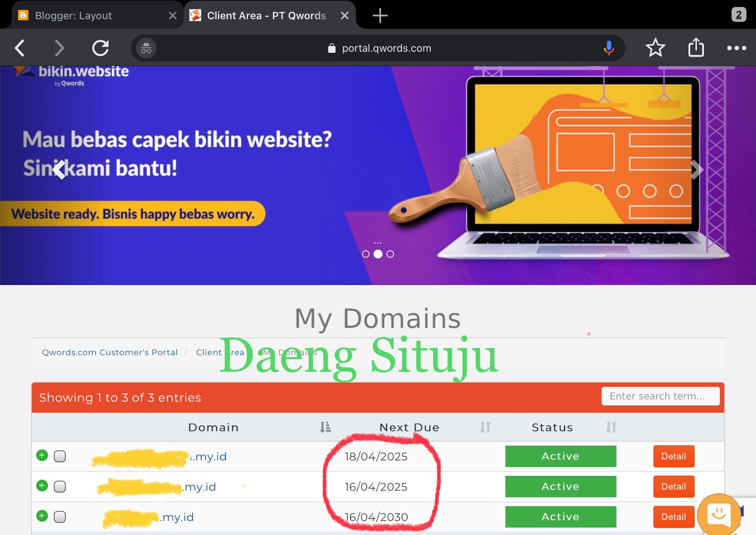Open the .my.id domain due 16/04/2025
756x535 pixels.
pos(156,487)
